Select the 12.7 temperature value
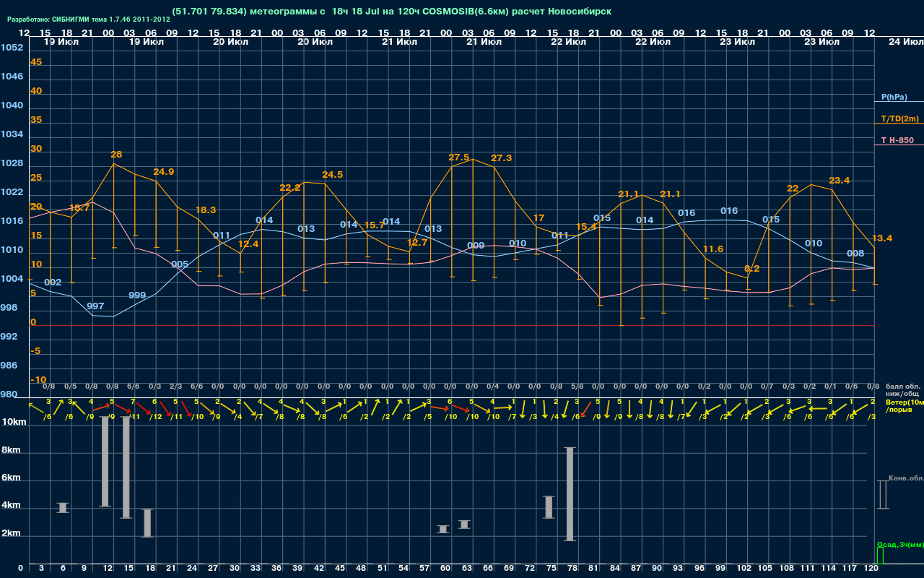The width and height of the screenshot is (924, 578). point(417,243)
